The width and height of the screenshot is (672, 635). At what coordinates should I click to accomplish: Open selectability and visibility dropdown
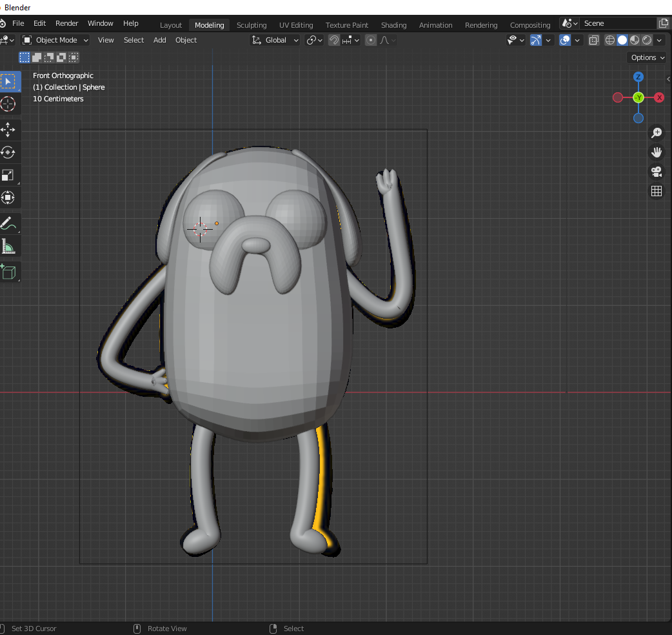(x=515, y=40)
